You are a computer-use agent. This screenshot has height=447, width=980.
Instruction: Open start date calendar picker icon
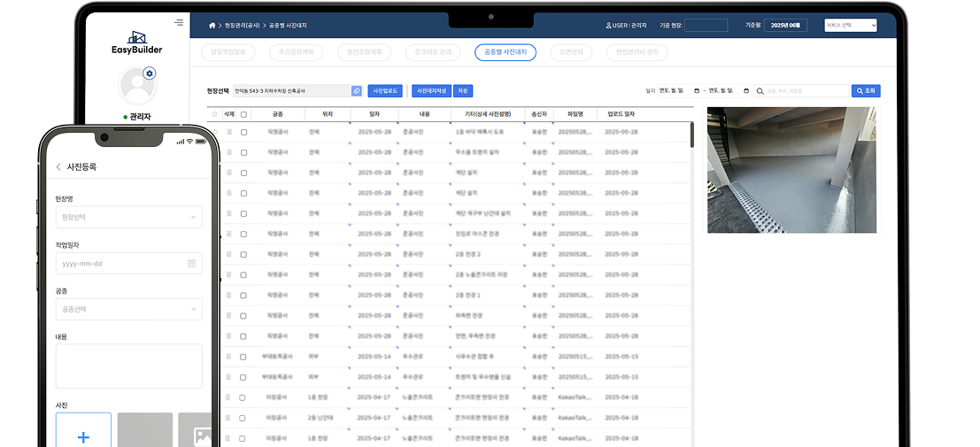pyautogui.click(x=697, y=91)
